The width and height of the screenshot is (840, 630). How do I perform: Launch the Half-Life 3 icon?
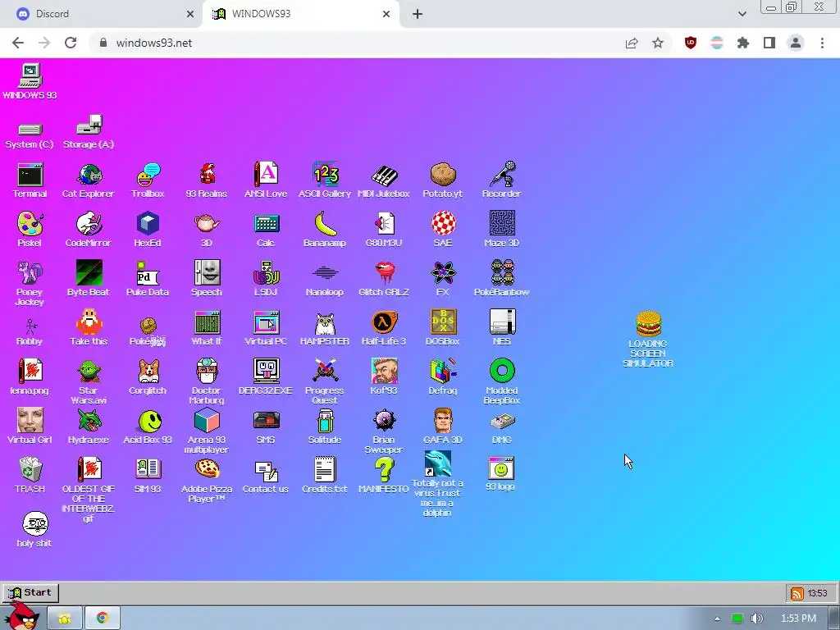click(384, 328)
